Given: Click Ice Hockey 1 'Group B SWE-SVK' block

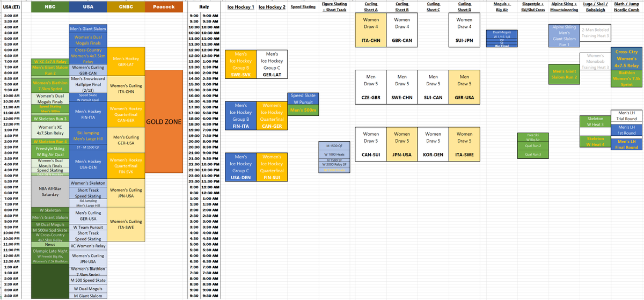Looking at the screenshot, I should [241, 64].
